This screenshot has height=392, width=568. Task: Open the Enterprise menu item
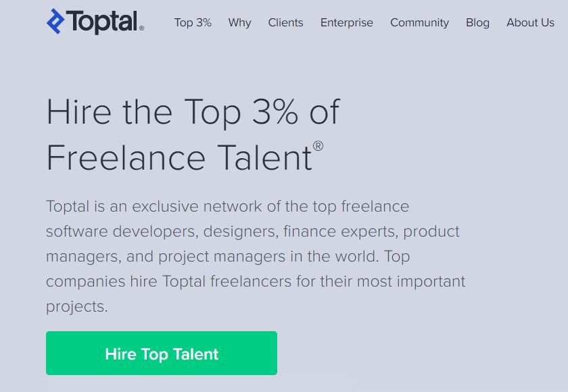click(347, 23)
